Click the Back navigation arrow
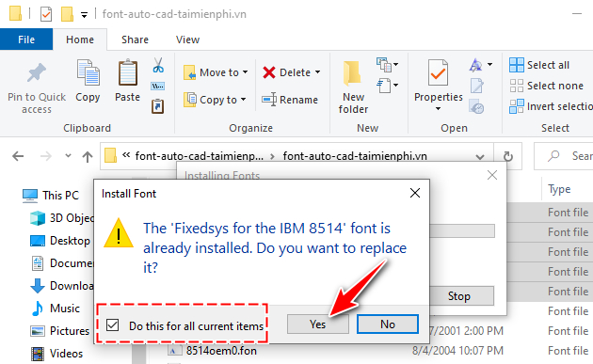The image size is (593, 364). [x=18, y=156]
